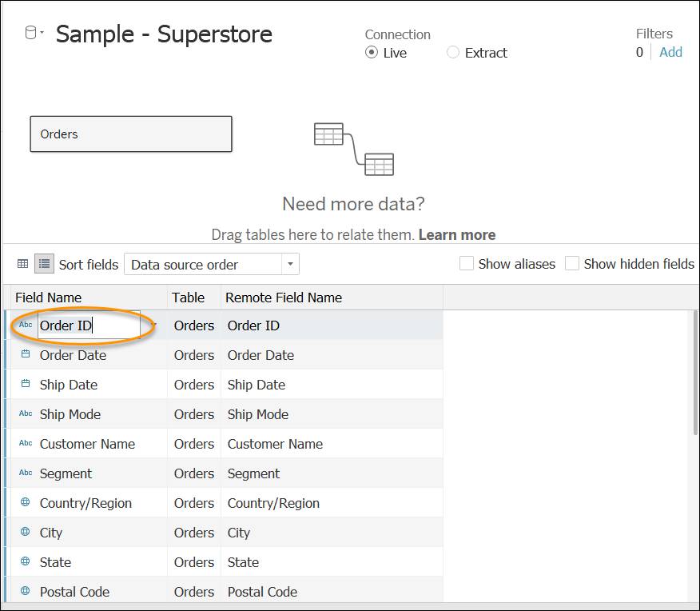Click the Postal Code globe type icon

pyautogui.click(x=26, y=591)
